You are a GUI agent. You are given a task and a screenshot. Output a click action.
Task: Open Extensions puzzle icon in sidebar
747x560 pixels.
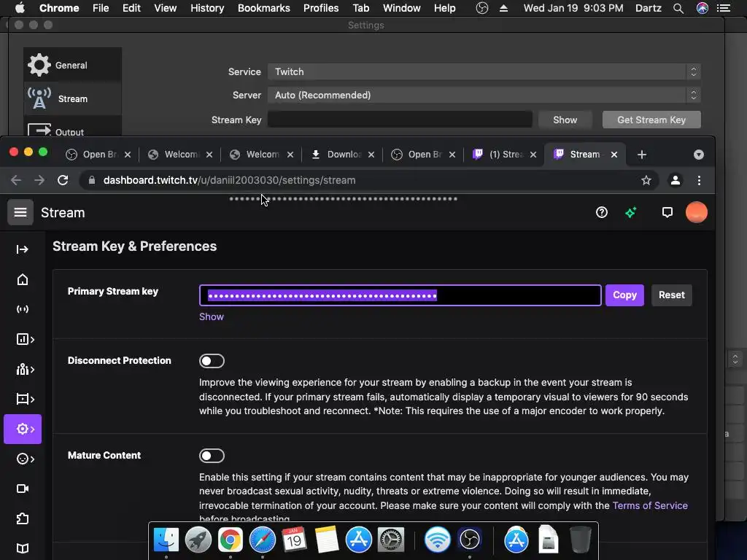click(23, 518)
